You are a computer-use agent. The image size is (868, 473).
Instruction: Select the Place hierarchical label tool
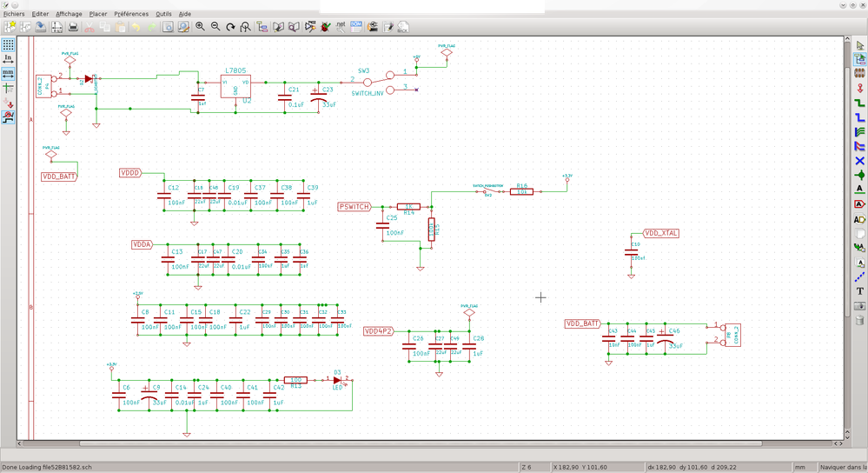[x=859, y=219]
